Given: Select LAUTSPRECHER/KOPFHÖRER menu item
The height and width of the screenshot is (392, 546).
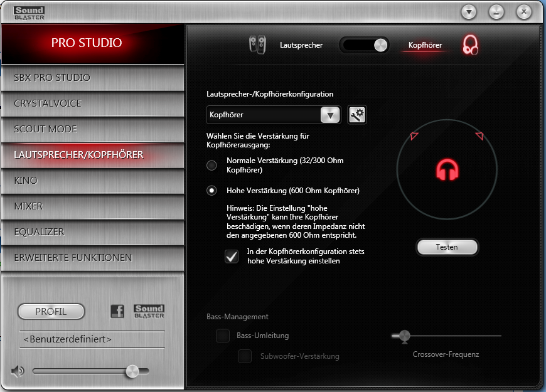Looking at the screenshot, I should 93,155.
